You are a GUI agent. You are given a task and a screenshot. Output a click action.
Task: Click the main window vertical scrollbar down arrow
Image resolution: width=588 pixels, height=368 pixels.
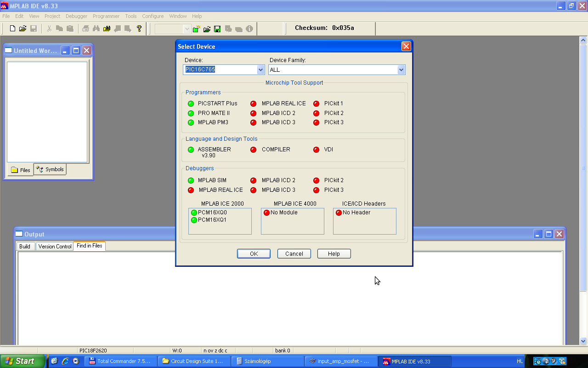(x=583, y=341)
